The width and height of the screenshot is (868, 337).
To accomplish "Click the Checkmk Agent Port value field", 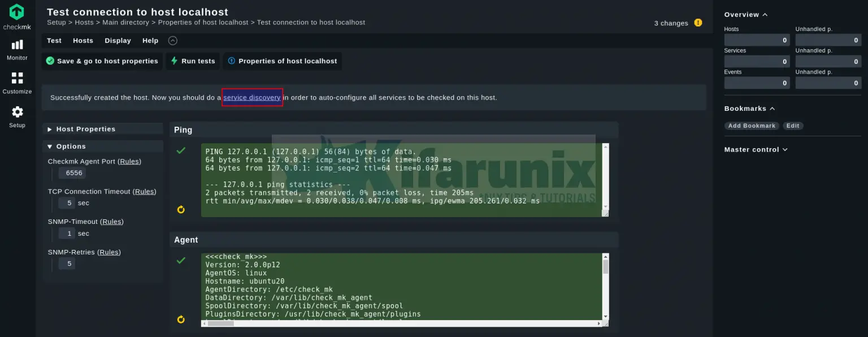I will 72,173.
